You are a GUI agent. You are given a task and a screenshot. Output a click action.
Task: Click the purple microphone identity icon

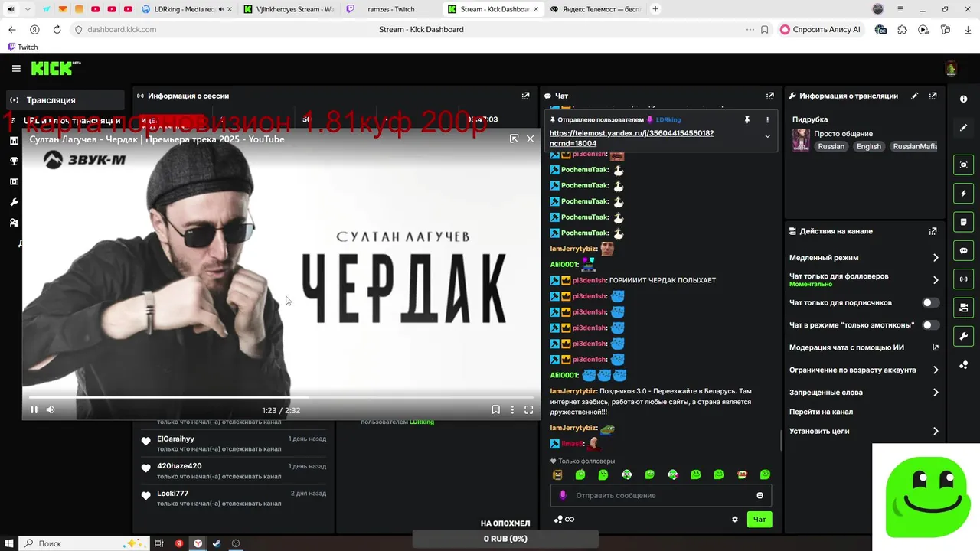pyautogui.click(x=563, y=495)
